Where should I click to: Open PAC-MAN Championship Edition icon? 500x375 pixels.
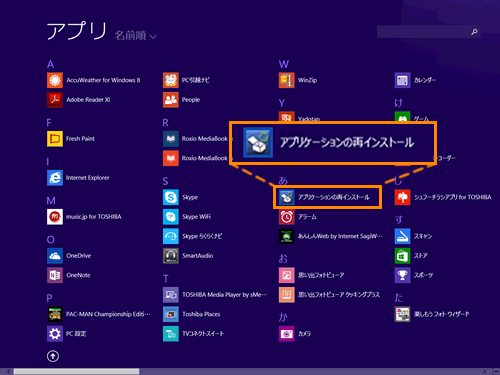[x=55, y=314]
